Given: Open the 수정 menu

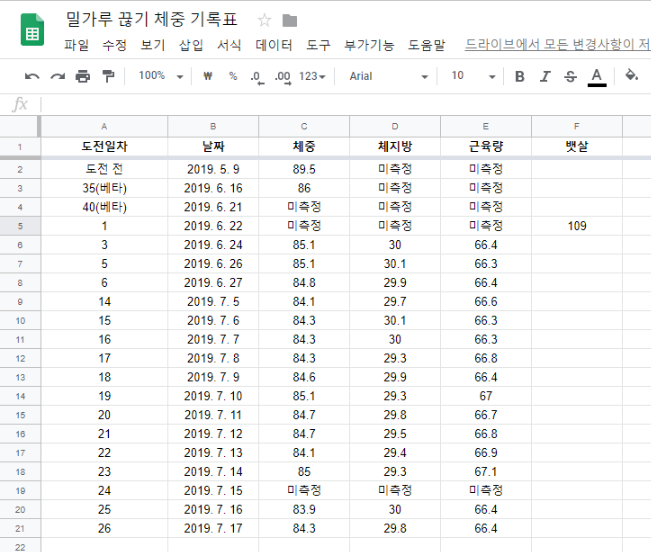Looking at the screenshot, I should 115,45.
